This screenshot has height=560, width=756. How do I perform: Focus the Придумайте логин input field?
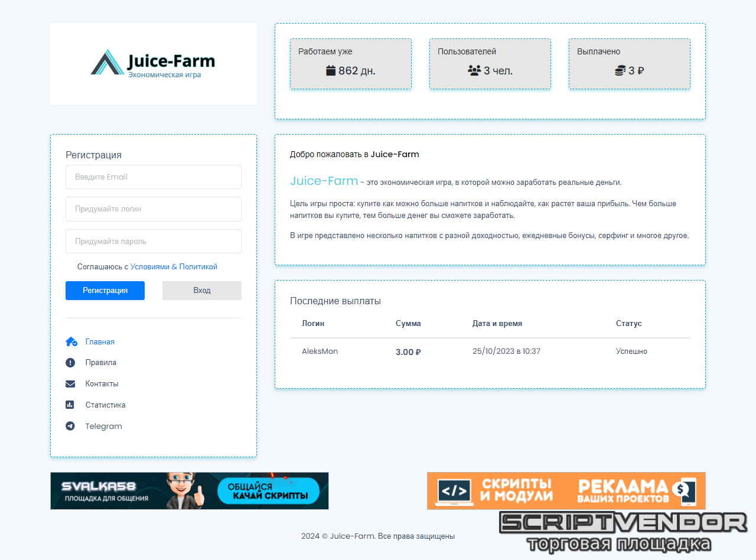pyautogui.click(x=153, y=209)
